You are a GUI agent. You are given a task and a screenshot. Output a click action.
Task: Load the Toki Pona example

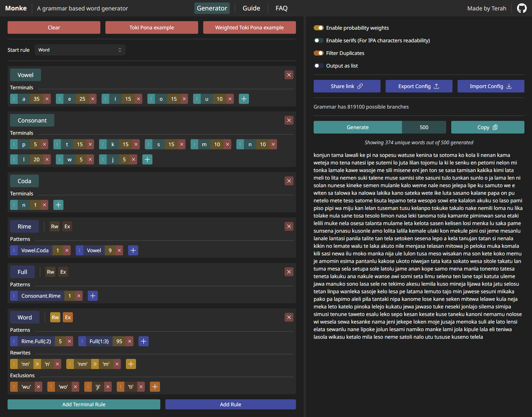click(152, 27)
